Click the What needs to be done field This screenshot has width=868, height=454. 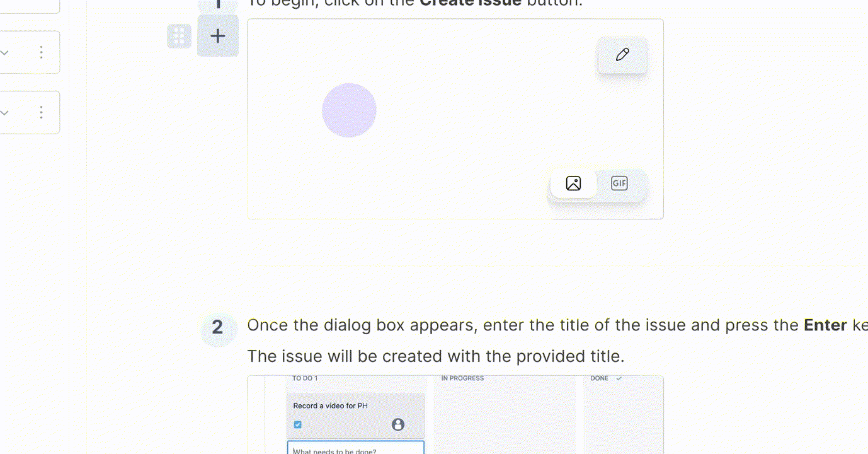(x=355, y=448)
